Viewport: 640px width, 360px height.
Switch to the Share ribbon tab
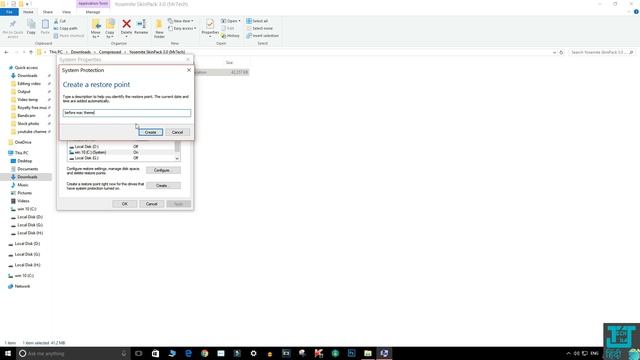[x=48, y=12]
